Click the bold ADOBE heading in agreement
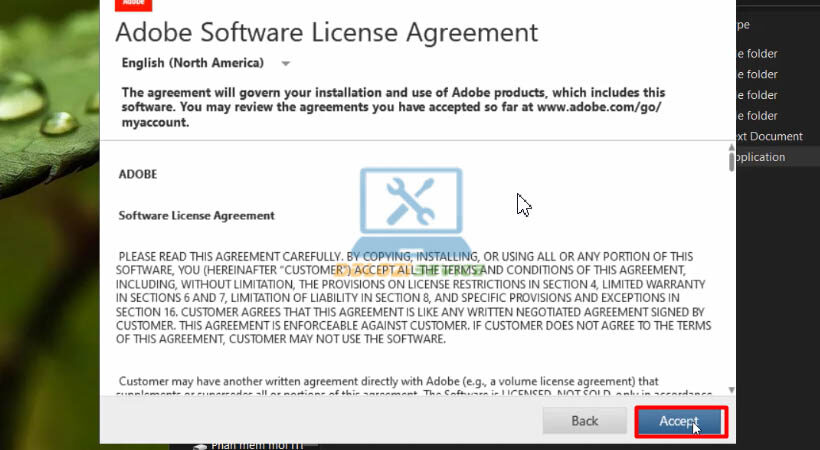Image resolution: width=820 pixels, height=450 pixels. click(138, 173)
